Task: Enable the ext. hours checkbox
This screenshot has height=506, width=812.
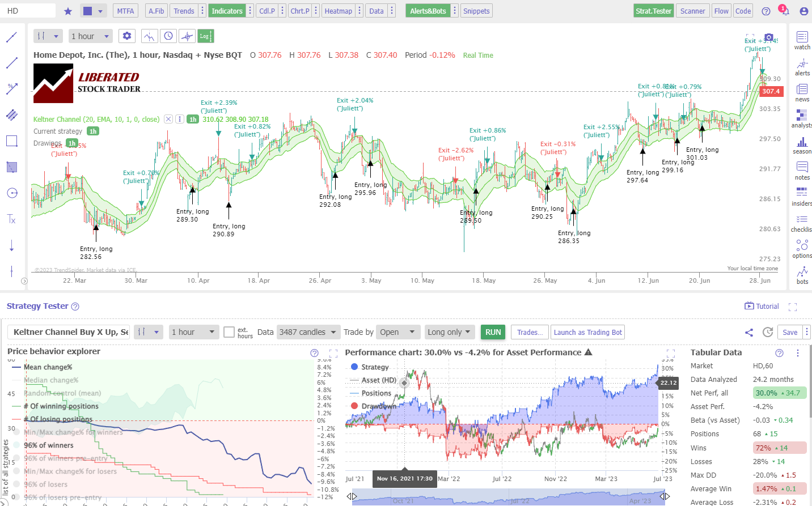Action: pos(230,332)
